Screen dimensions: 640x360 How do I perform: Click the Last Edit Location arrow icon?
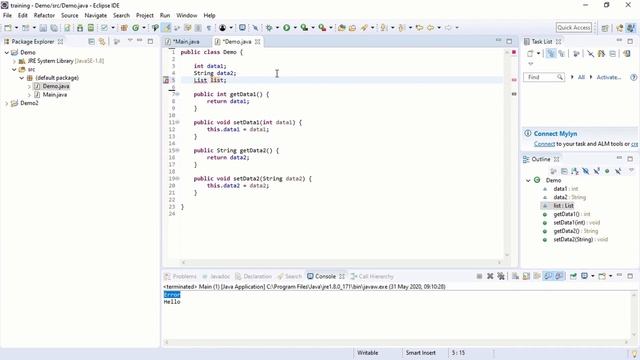[419, 28]
